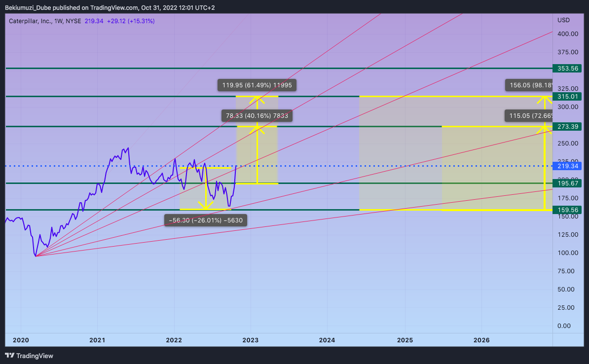
Task: Click the +29.12 (+15.31%) change value
Action: point(131,21)
